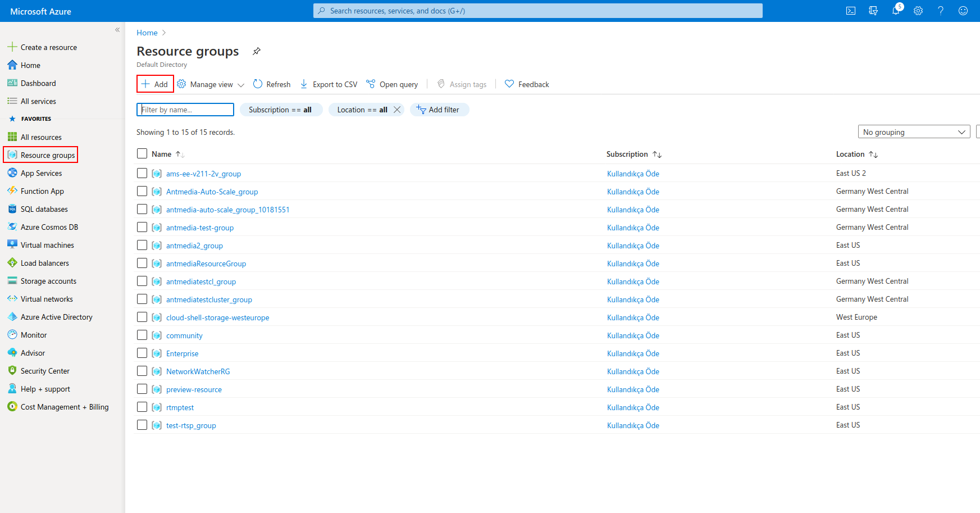This screenshot has height=513, width=980.
Task: Open Security Center shield icon
Action: pos(12,371)
